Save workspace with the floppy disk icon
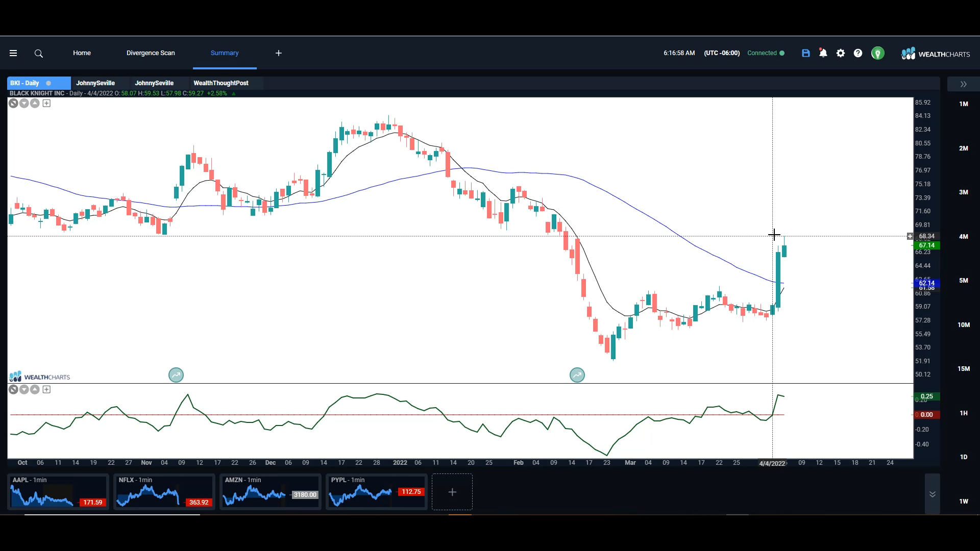Image resolution: width=980 pixels, height=551 pixels. click(806, 53)
